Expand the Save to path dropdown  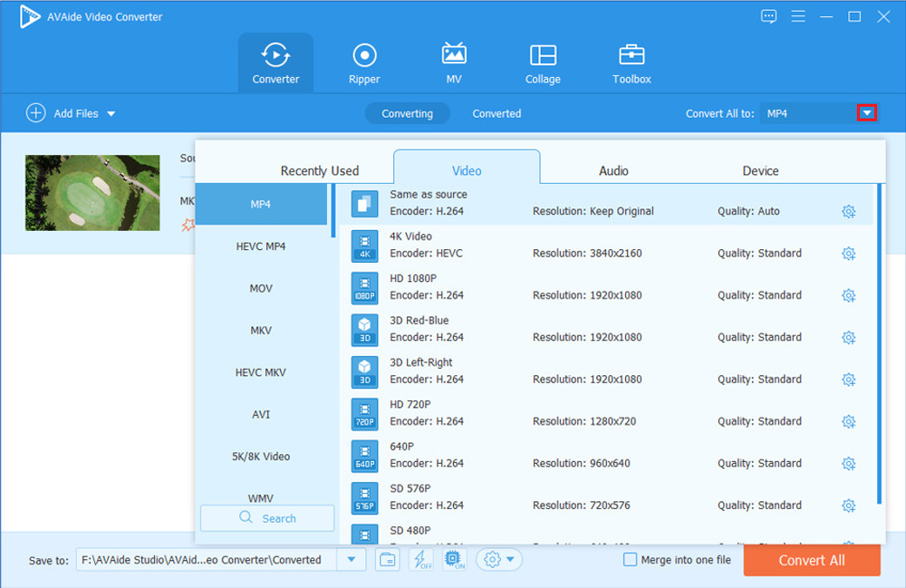pos(352,560)
